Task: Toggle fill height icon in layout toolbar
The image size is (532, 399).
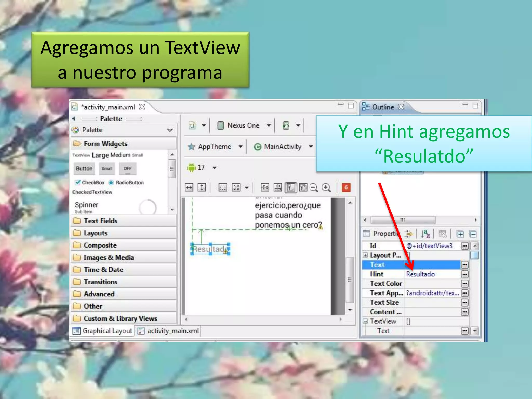Action: [202, 187]
